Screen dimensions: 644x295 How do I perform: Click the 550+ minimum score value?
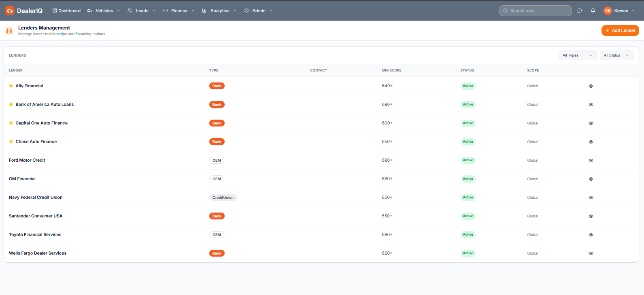pos(387,216)
